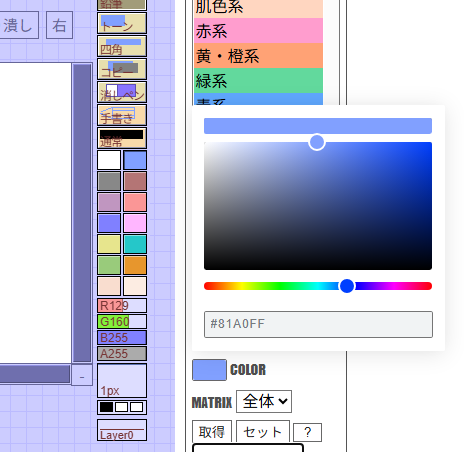
Task: Click the vertical canvas scrollbar
Action: point(82,213)
